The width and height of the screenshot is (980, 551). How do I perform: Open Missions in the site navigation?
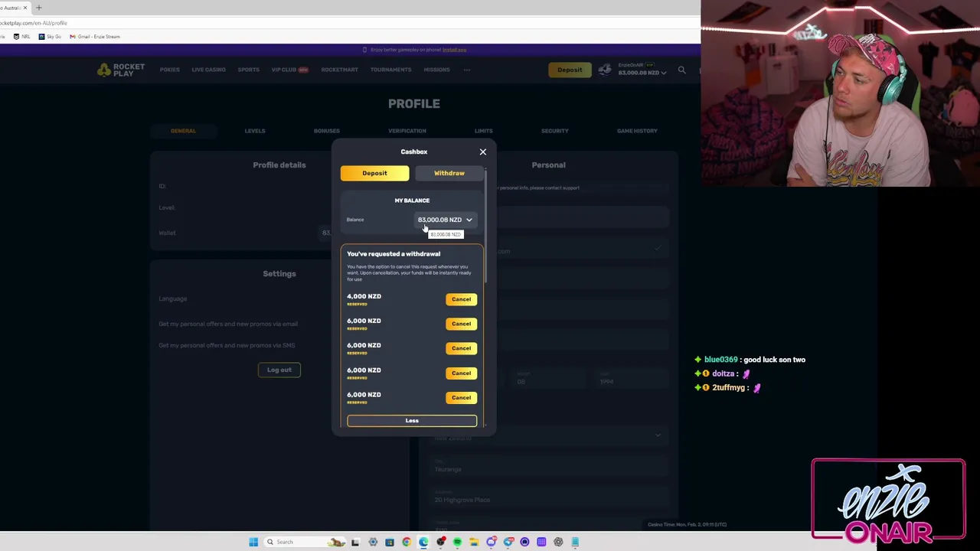pyautogui.click(x=436, y=70)
